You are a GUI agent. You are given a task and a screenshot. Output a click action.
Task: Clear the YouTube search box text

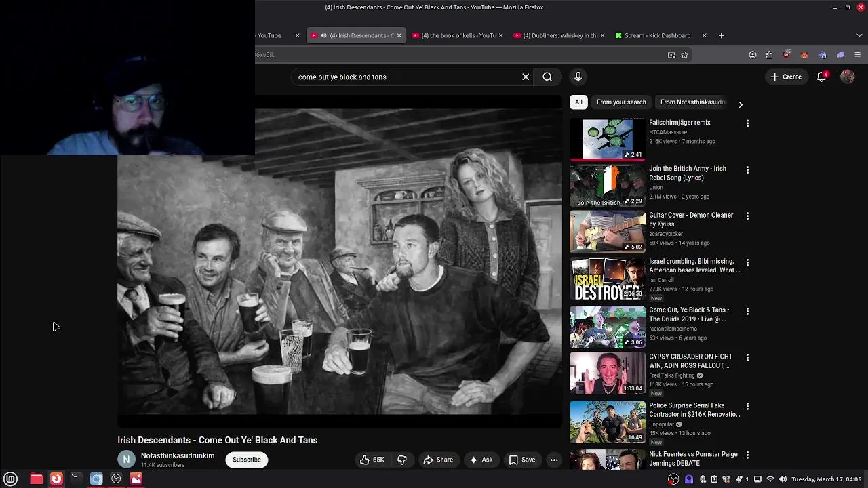[x=526, y=77]
